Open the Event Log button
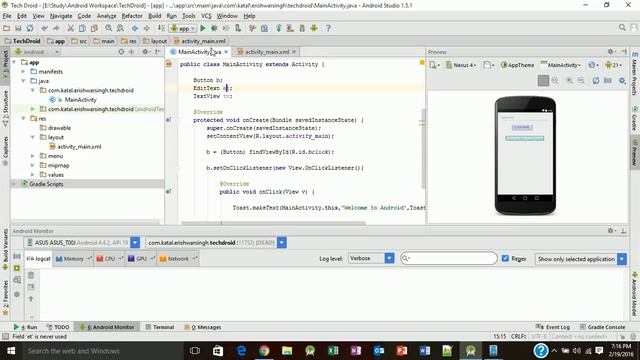 553,327
